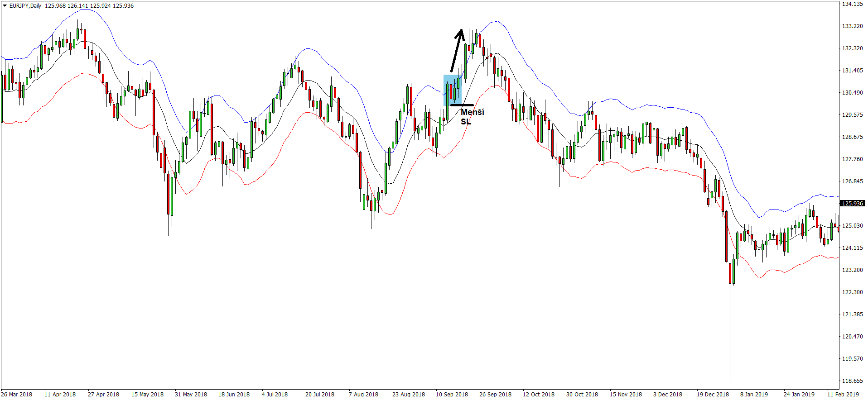This screenshot has height=400, width=868.
Task: Click the 119.570 price axis label
Action: (852, 359)
